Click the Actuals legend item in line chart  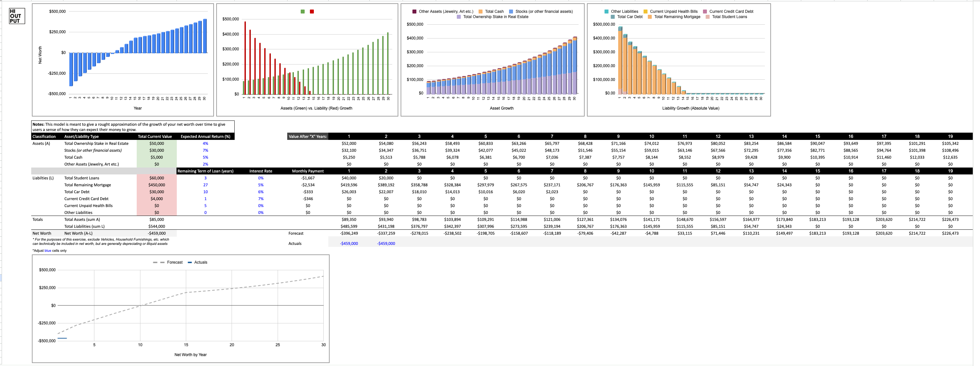tap(200, 262)
